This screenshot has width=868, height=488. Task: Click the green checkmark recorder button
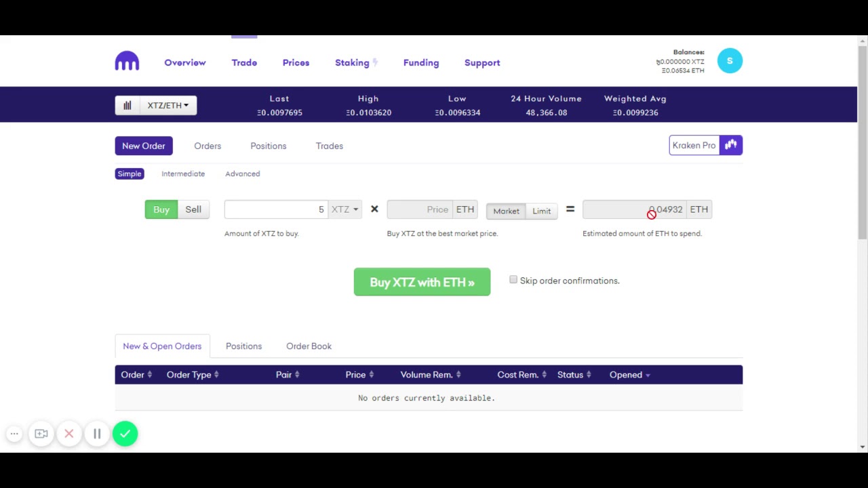[x=125, y=434]
